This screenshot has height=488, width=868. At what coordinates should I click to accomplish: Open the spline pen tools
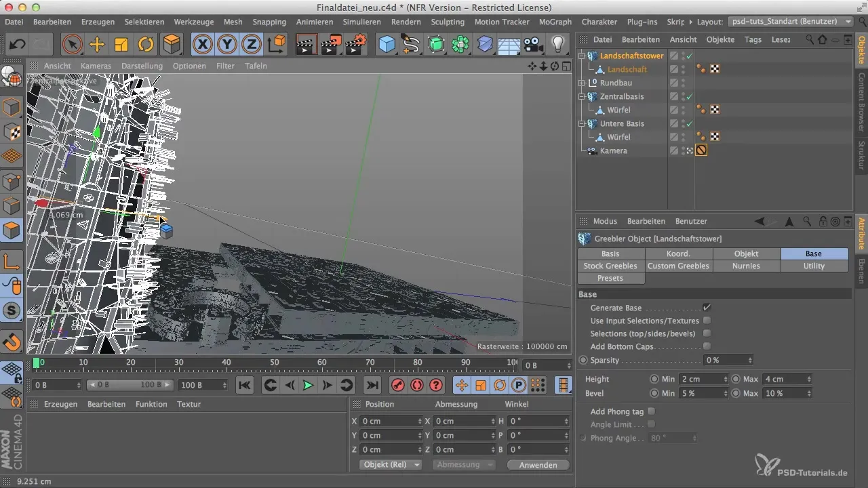click(411, 45)
